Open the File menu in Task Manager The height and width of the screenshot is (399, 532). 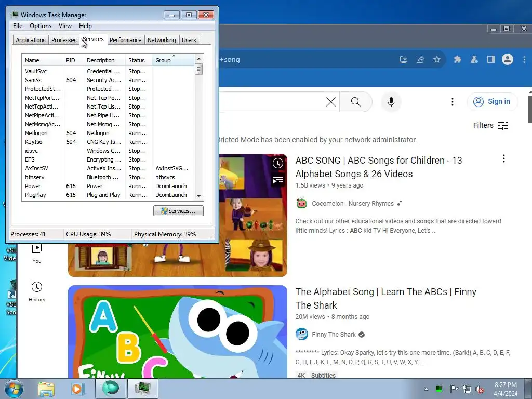[18, 26]
